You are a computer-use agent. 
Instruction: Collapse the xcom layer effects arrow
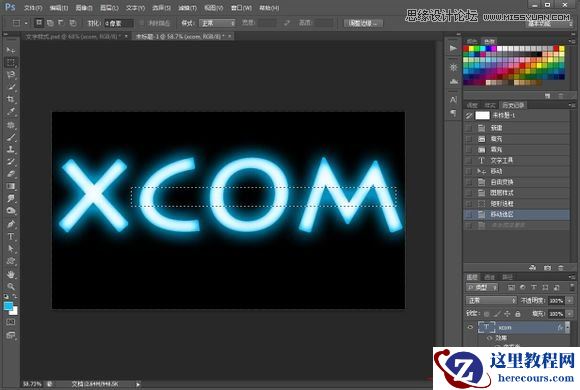[567, 327]
